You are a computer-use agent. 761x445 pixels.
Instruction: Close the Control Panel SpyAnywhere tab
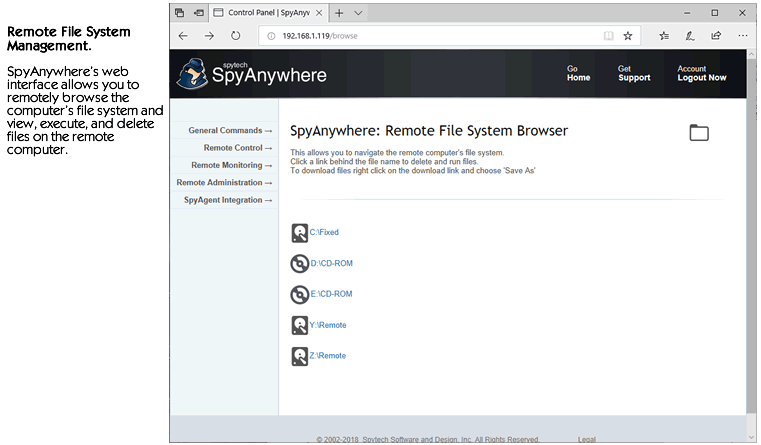click(x=319, y=13)
